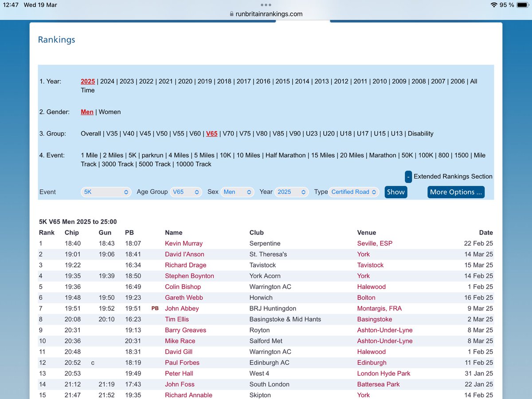
Task: Open the Event dropdown showing 5K
Action: click(x=106, y=192)
